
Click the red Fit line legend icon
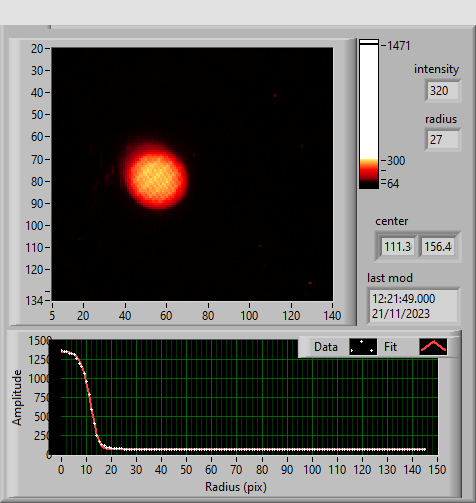click(433, 347)
